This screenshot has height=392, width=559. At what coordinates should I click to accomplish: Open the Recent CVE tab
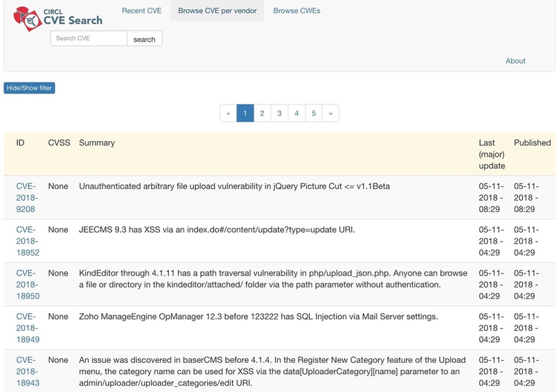143,11
